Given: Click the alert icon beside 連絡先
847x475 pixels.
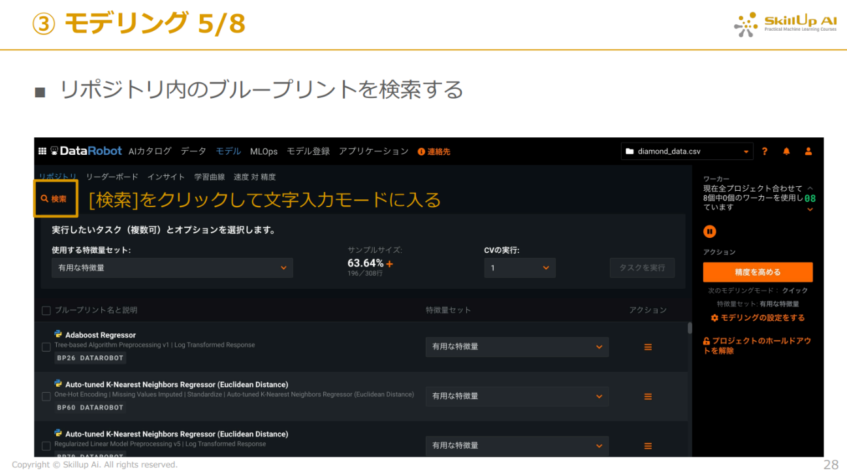Looking at the screenshot, I should (x=421, y=152).
